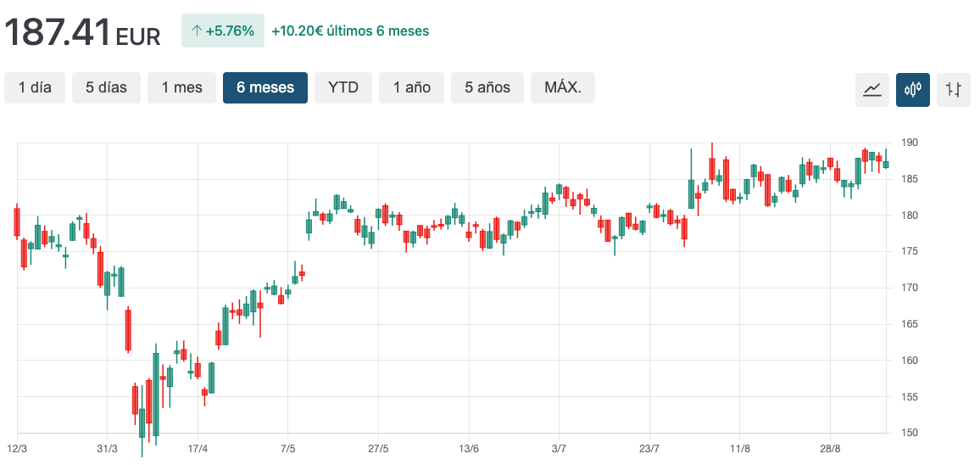The height and width of the screenshot is (465, 980).
Task: Open the MÁX. full history range
Action: coord(563,87)
